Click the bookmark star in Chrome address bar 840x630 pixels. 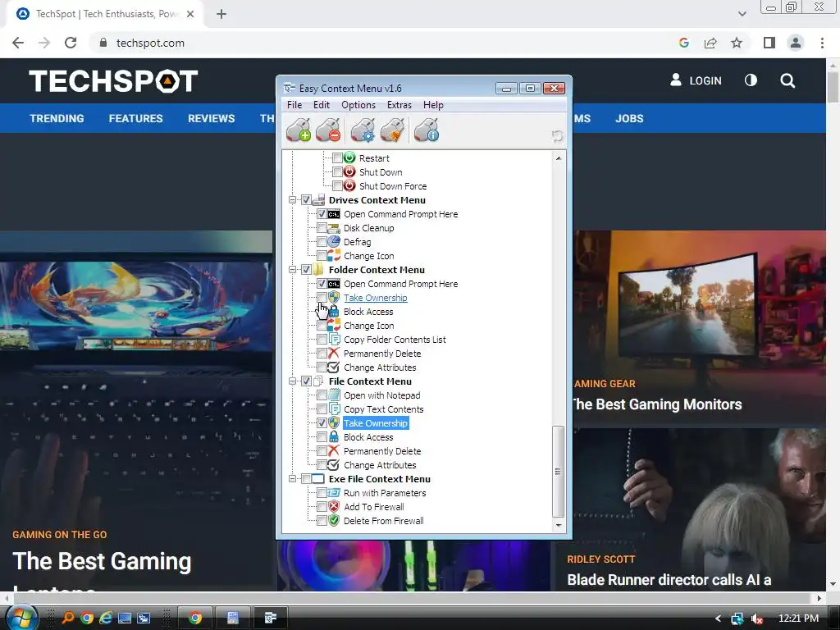[737, 43]
